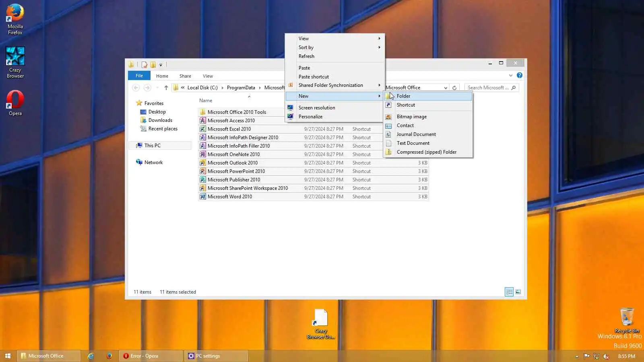Viewport: 644px width, 362px height.
Task: Click the Microsoft Office taskbar button
Action: pos(48,356)
